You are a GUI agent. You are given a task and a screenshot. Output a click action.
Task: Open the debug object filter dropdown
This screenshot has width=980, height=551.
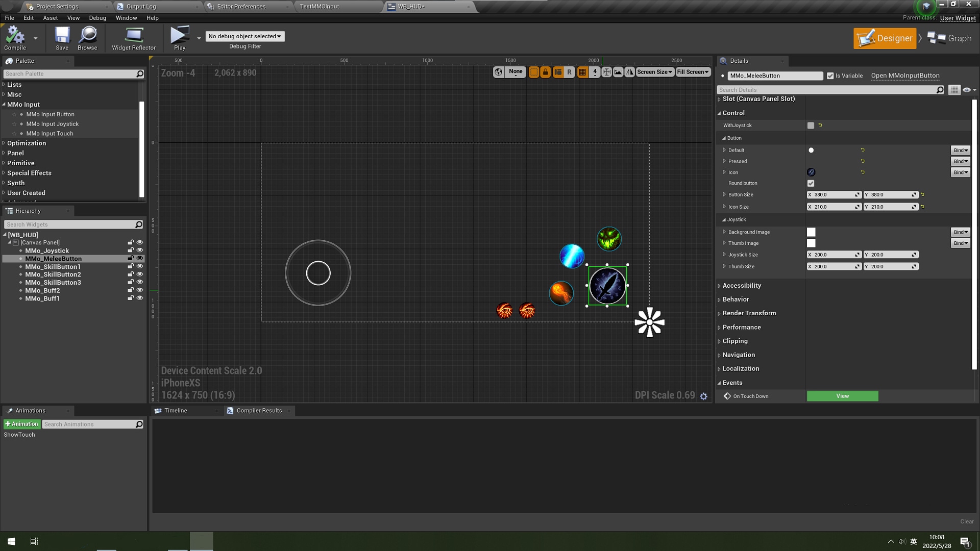pos(244,36)
